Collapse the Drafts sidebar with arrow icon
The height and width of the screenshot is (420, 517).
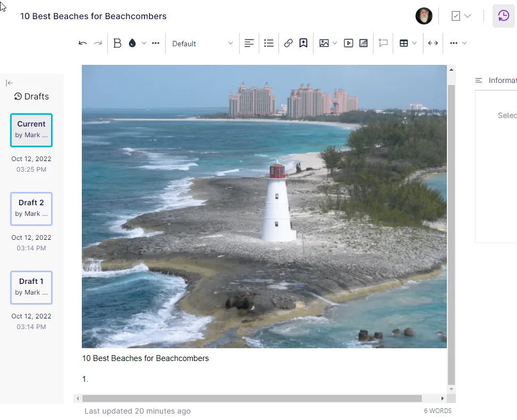click(x=9, y=83)
